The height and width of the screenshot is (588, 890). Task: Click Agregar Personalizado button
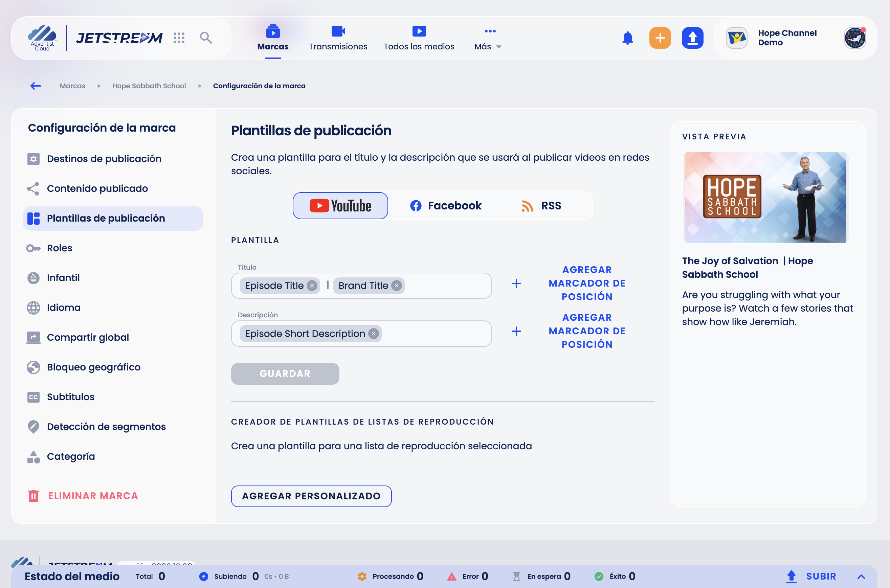click(x=311, y=496)
